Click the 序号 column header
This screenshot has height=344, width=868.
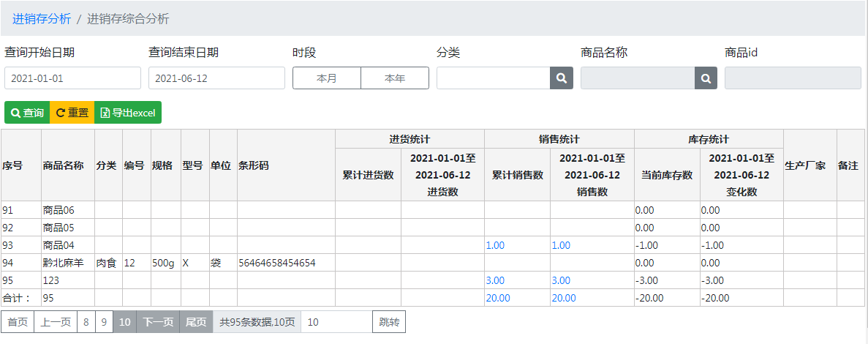21,165
